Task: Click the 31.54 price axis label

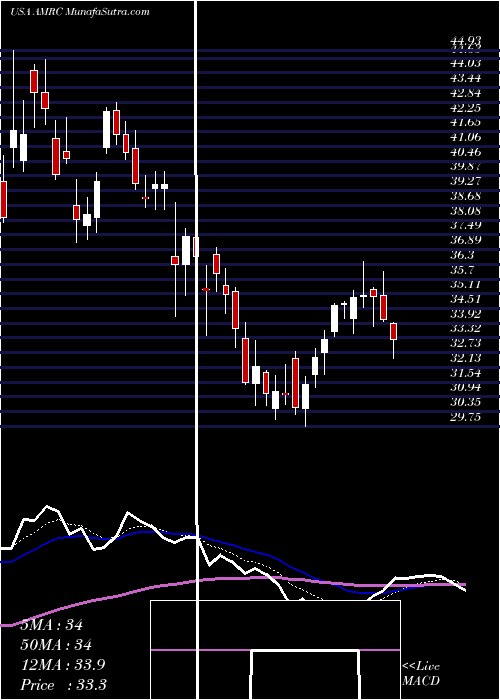Action: [x=465, y=372]
